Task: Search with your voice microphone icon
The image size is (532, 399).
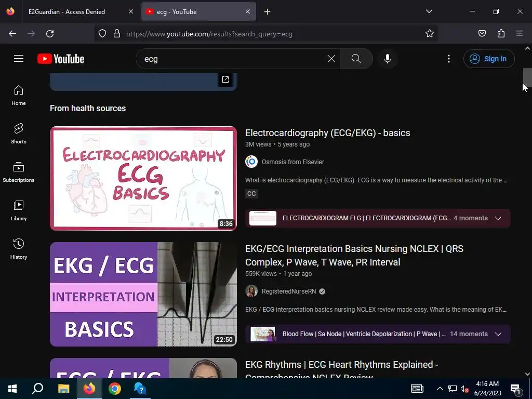Action: pos(387,59)
